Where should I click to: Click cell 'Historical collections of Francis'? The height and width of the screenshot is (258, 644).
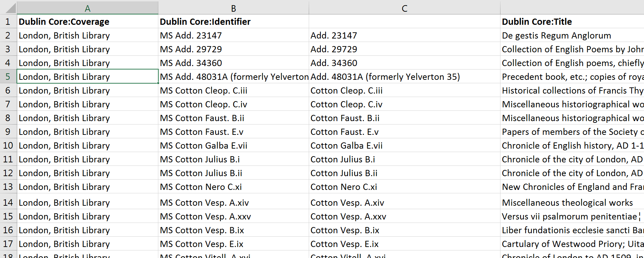pos(572,90)
